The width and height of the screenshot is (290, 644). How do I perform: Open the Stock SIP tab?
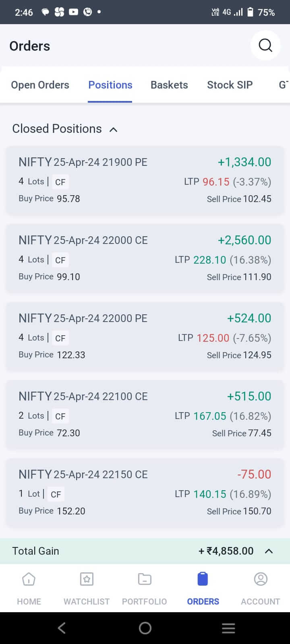pos(230,85)
